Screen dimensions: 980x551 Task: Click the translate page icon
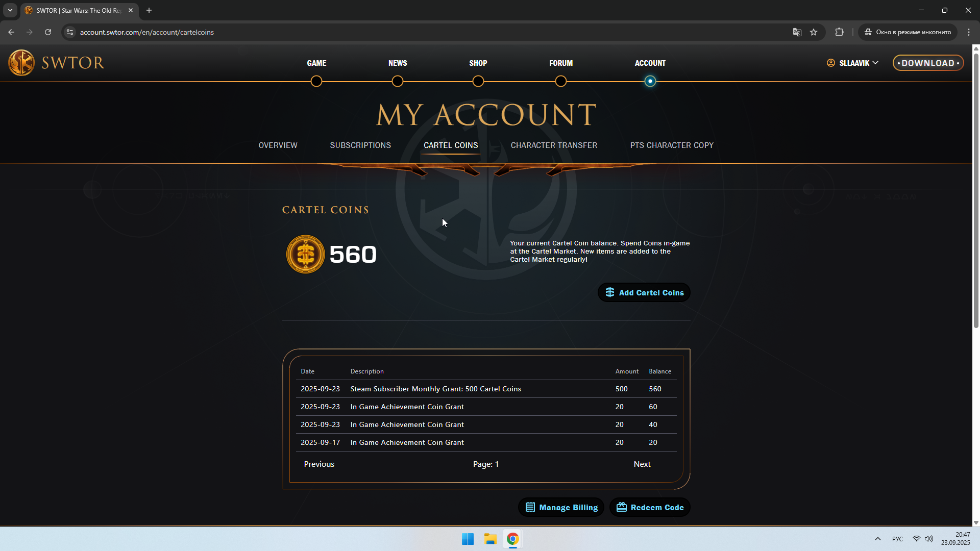(x=797, y=32)
